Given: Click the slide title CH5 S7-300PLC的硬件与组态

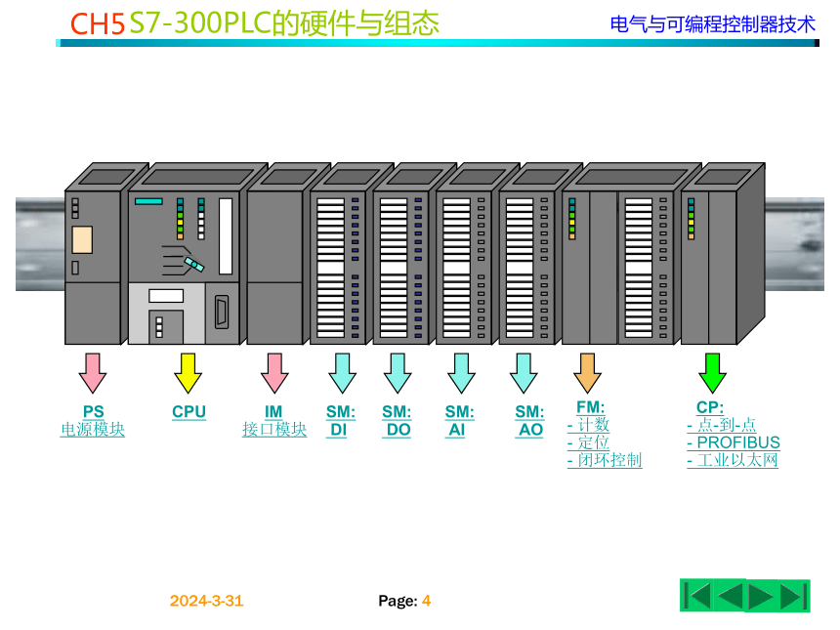Looking at the screenshot, I should (255, 23).
